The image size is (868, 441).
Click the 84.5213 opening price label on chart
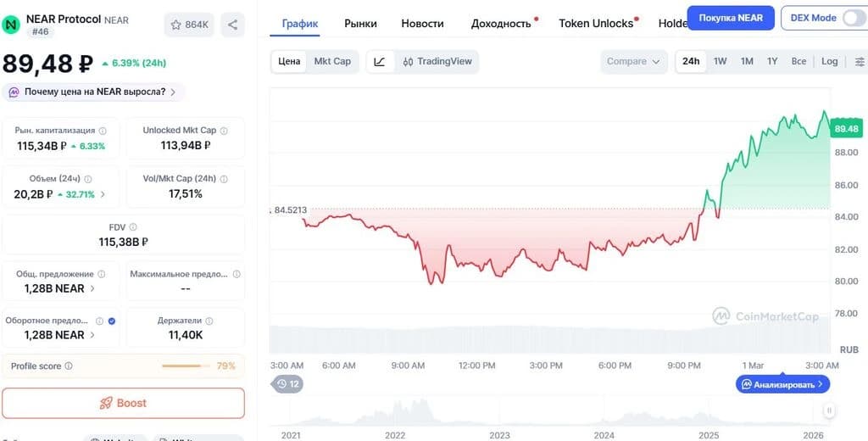point(290,210)
